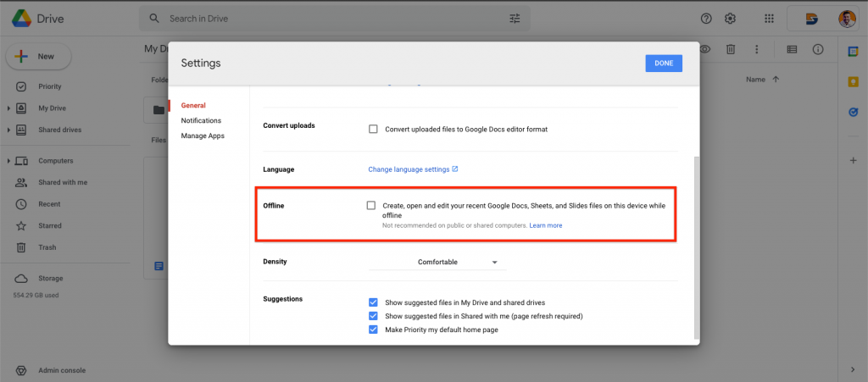The image size is (868, 382).
Task: Expand the Shared drives tree arrow
Action: click(8, 130)
